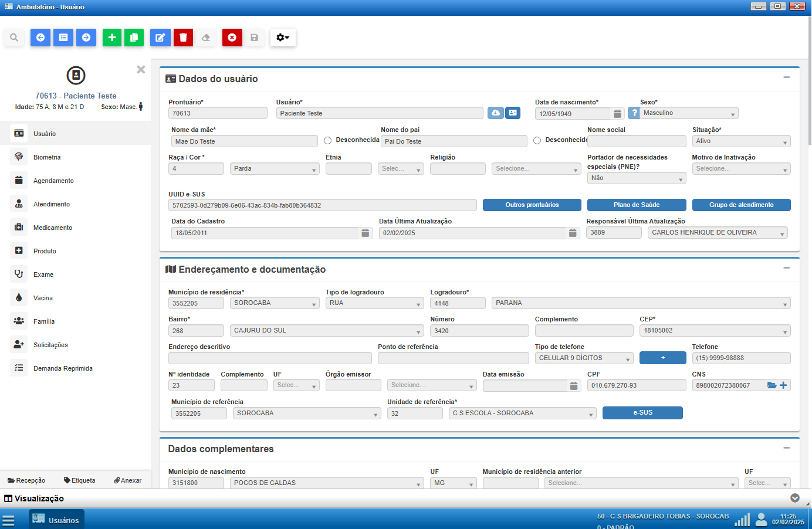The height and width of the screenshot is (529, 812).
Task: Expand the Situação dropdown
Action: click(x=741, y=141)
